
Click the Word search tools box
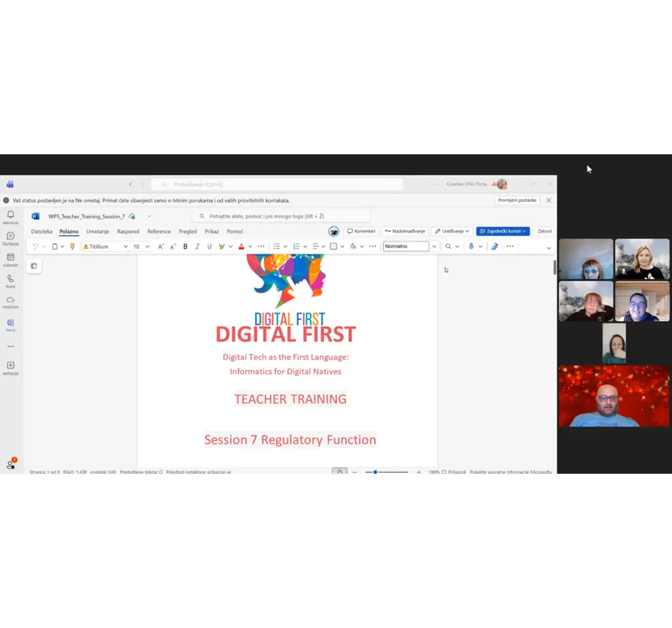tap(281, 216)
